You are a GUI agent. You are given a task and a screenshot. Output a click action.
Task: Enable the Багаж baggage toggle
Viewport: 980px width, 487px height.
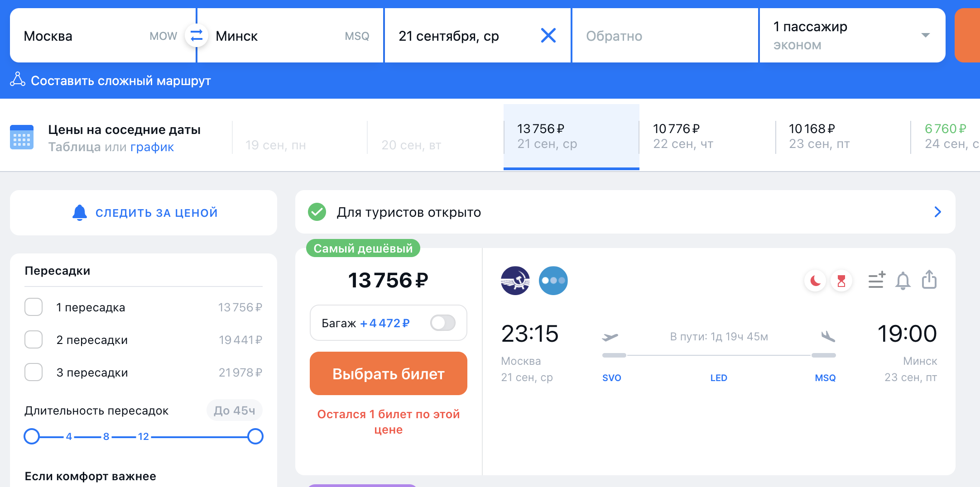point(442,323)
